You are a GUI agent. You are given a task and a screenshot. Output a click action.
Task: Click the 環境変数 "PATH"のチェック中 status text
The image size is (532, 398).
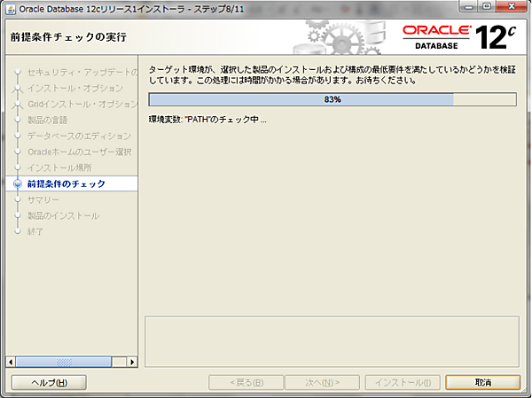[207, 120]
